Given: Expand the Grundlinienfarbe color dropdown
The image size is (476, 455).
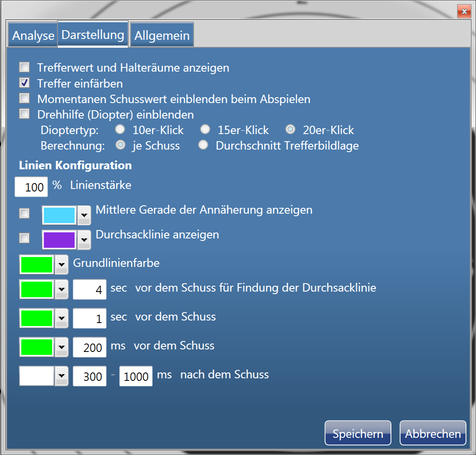Looking at the screenshot, I should [62, 264].
